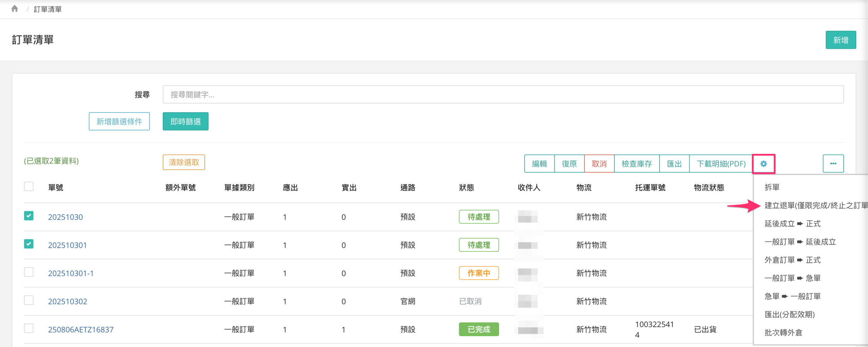The height and width of the screenshot is (347, 868).
Task: Open the gear settings dropdown
Action: pyautogui.click(x=763, y=164)
